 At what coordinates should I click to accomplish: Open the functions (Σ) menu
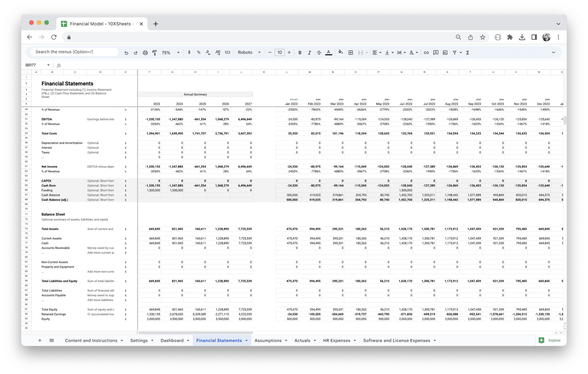tap(467, 53)
